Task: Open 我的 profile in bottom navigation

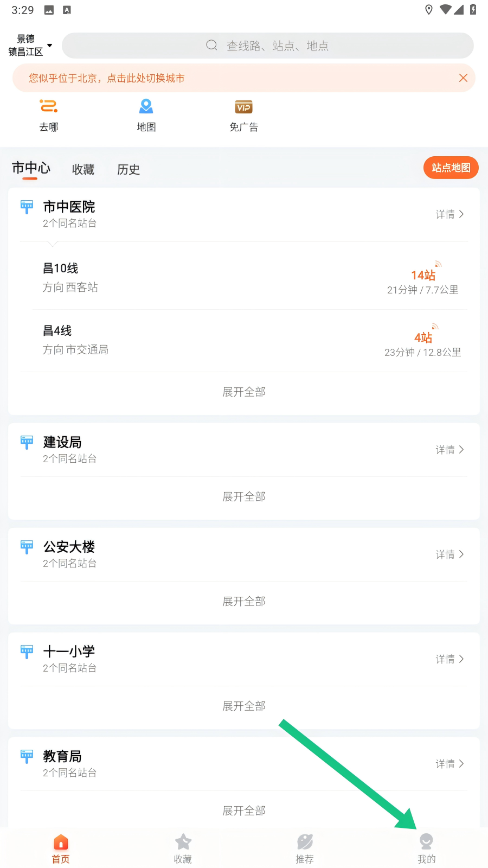Action: [x=426, y=848]
